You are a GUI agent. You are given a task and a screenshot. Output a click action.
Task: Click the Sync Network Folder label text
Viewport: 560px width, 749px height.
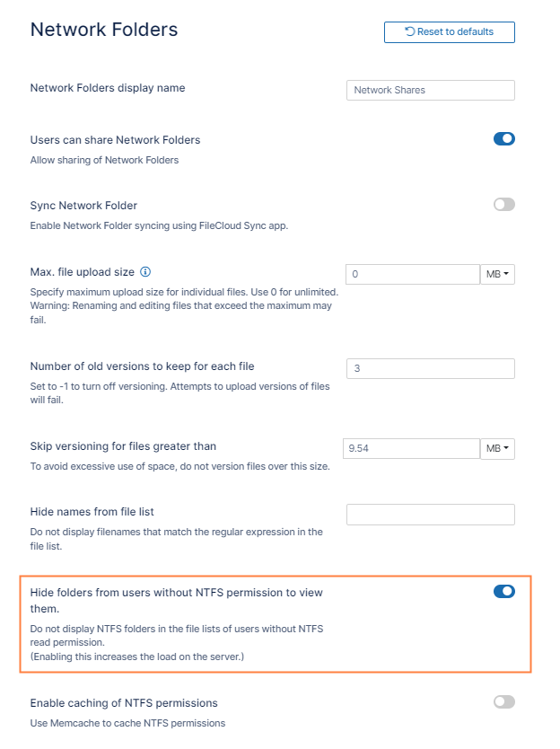[x=83, y=206]
